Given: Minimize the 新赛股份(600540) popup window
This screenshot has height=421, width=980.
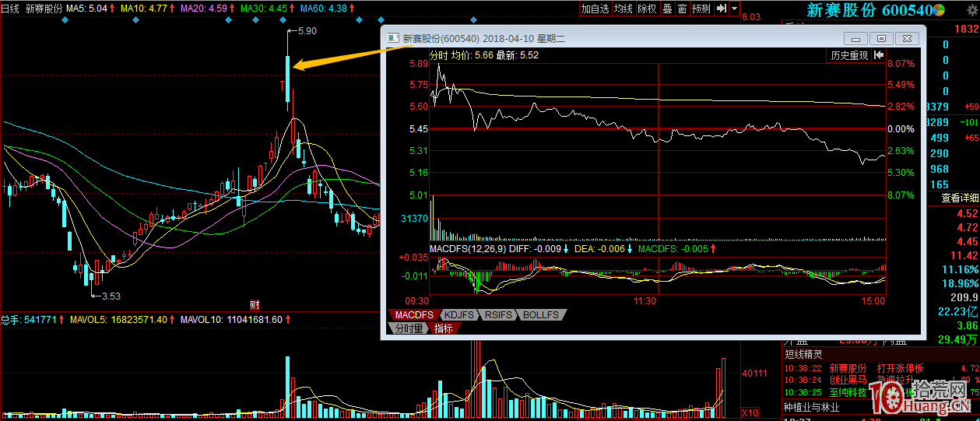Looking at the screenshot, I should (x=857, y=38).
